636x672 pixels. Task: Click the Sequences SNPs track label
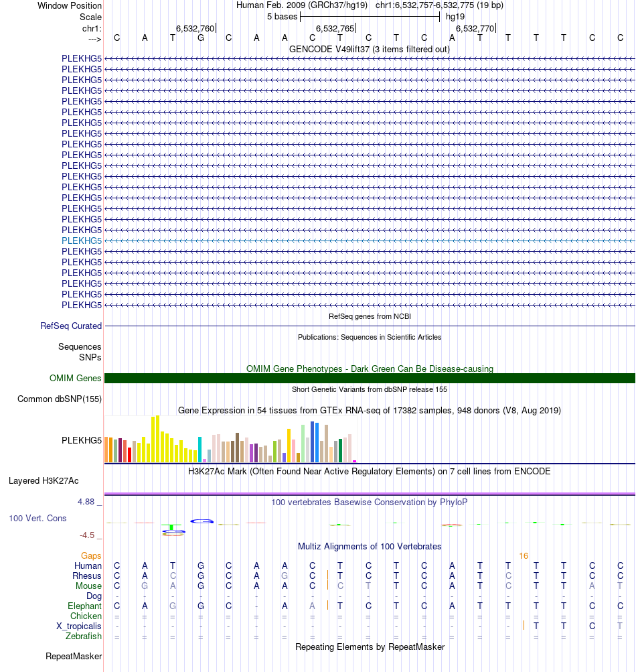[x=80, y=352]
